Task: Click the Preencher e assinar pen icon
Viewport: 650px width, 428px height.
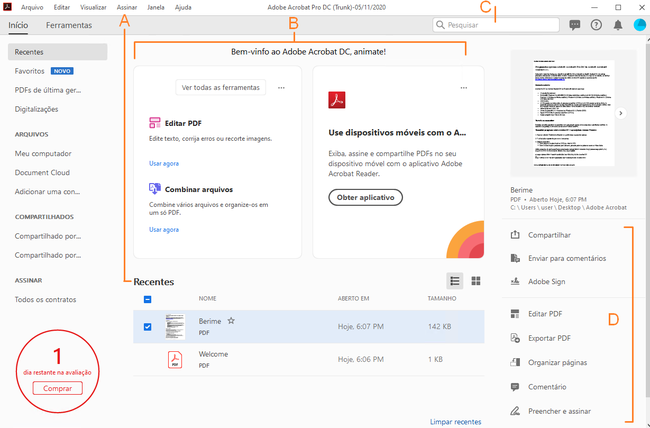Action: 515,411
